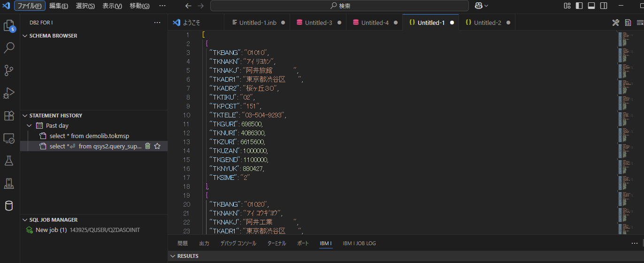644x263 pixels.
Task: Open the Explorer view in activity bar
Action: tap(9, 25)
